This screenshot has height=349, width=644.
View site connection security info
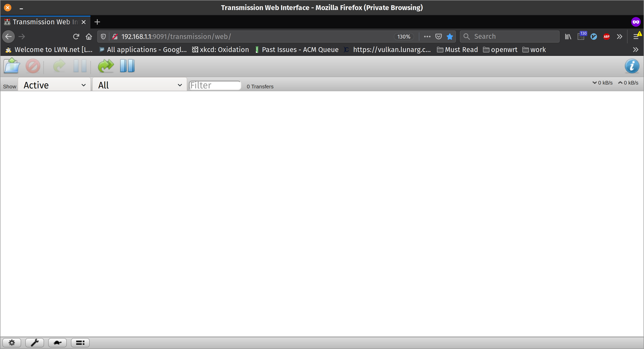(115, 37)
